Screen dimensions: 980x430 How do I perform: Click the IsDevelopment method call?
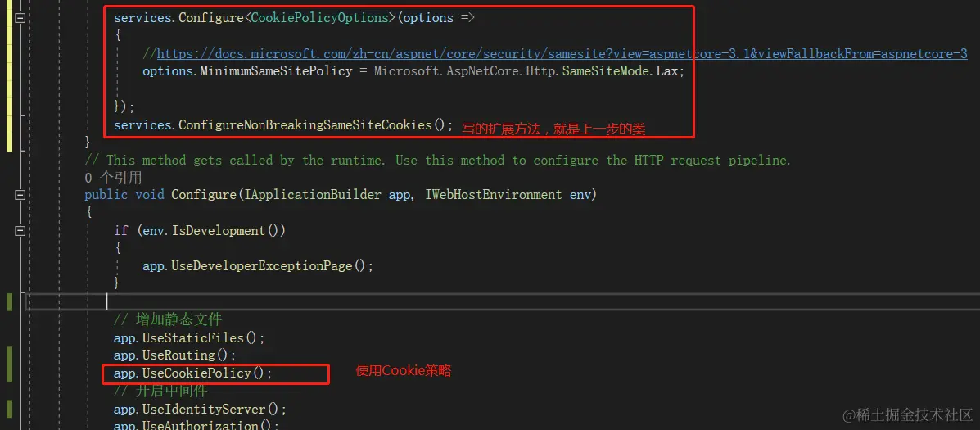[x=219, y=231]
